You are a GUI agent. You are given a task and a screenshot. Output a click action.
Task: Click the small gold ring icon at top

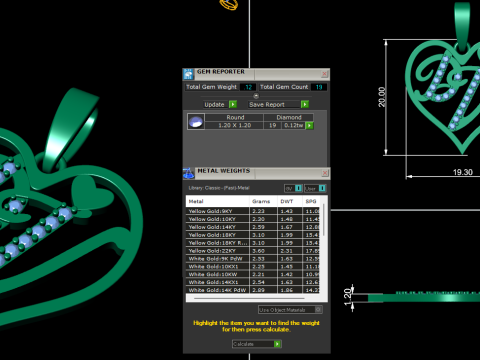(229, 4)
